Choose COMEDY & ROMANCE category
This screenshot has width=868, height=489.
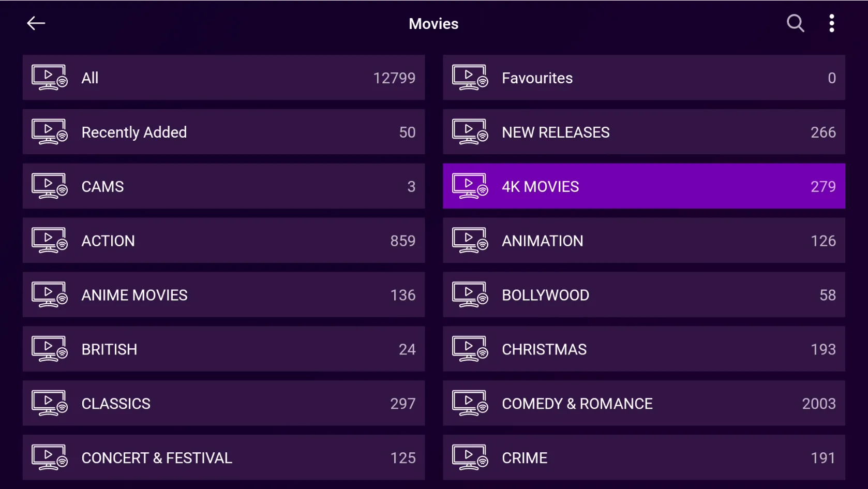[644, 404]
